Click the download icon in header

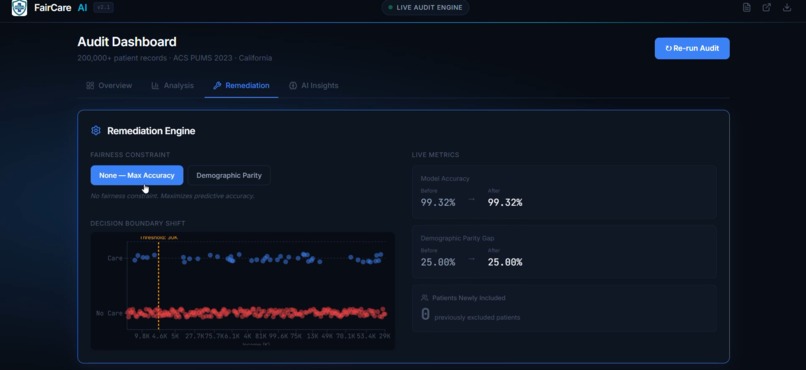[786, 8]
